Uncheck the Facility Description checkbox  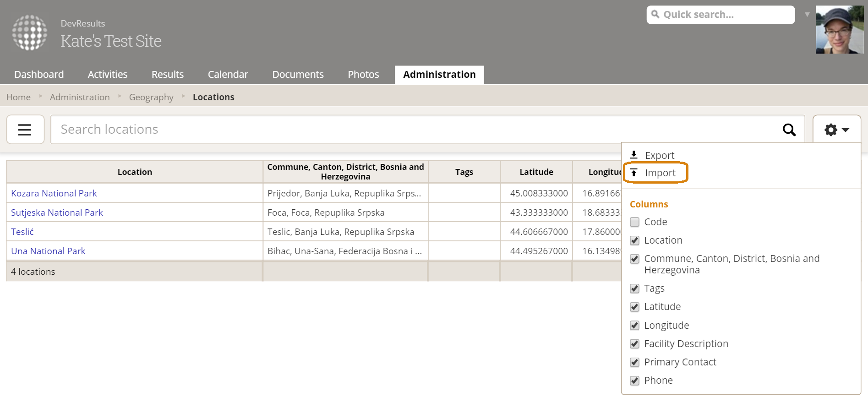point(635,344)
